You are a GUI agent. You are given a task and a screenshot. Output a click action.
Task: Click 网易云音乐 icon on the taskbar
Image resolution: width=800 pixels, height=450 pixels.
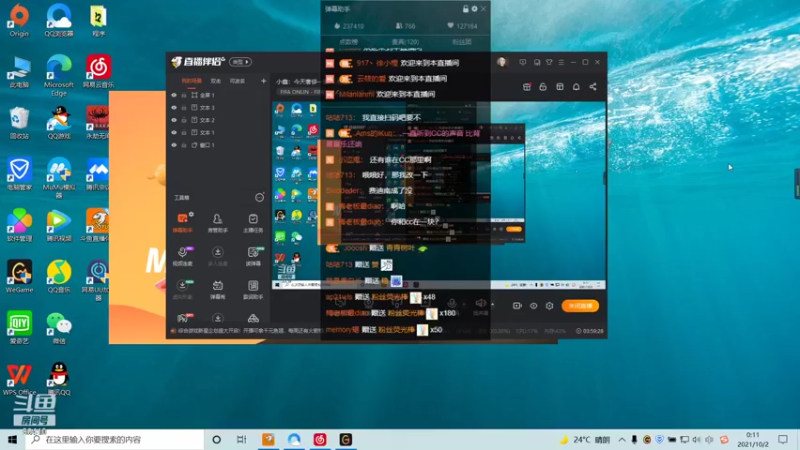[320, 439]
